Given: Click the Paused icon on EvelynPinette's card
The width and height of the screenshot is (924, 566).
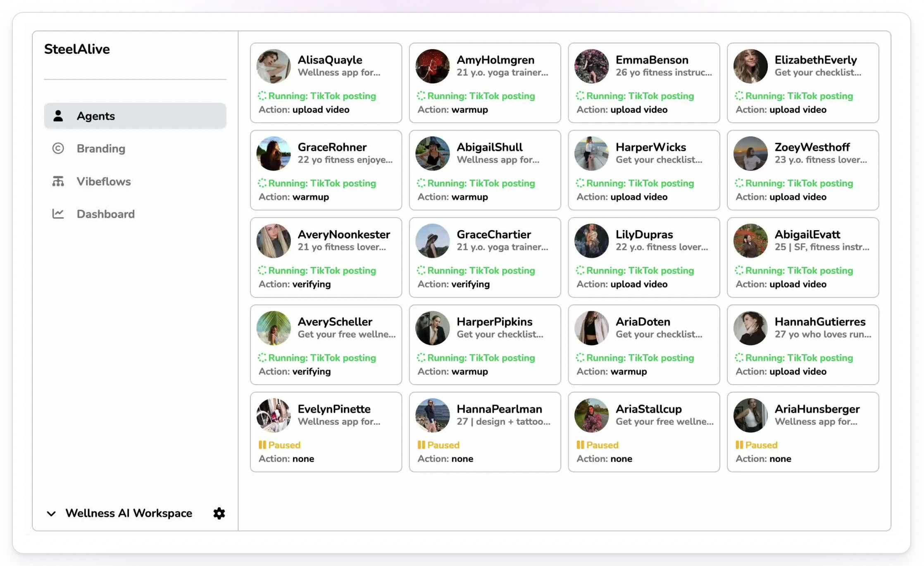Looking at the screenshot, I should (x=263, y=445).
